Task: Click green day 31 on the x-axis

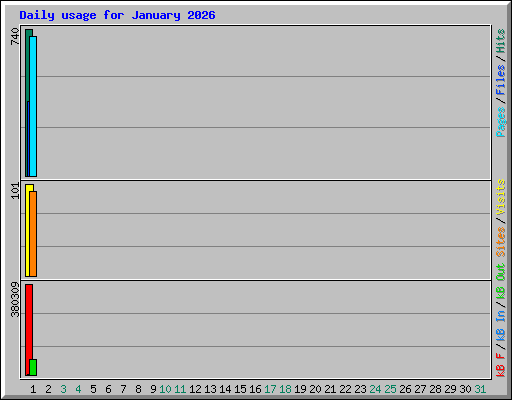Action: click(x=480, y=389)
